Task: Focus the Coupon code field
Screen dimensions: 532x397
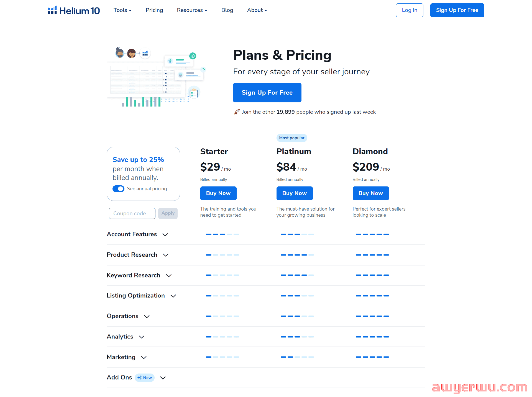Action: tap(132, 213)
